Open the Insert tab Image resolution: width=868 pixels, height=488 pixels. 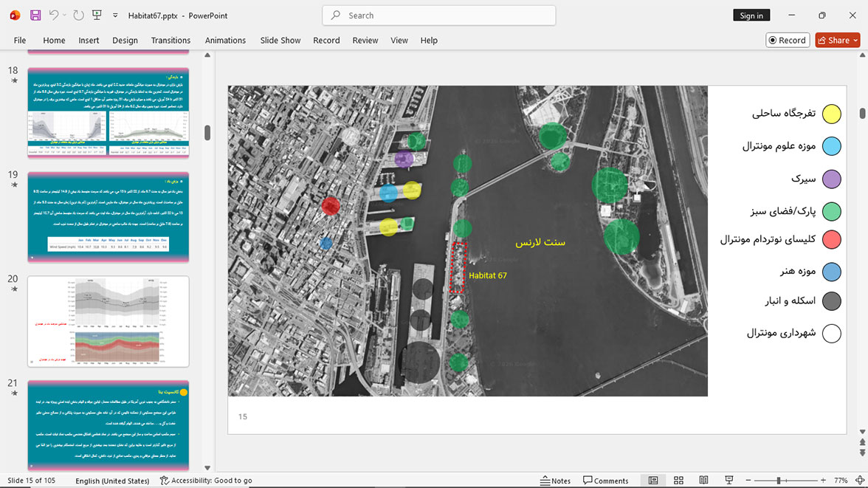coord(89,41)
